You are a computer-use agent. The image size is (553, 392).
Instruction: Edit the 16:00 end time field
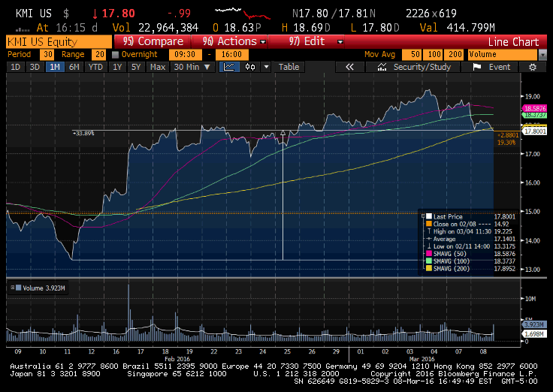(x=231, y=55)
